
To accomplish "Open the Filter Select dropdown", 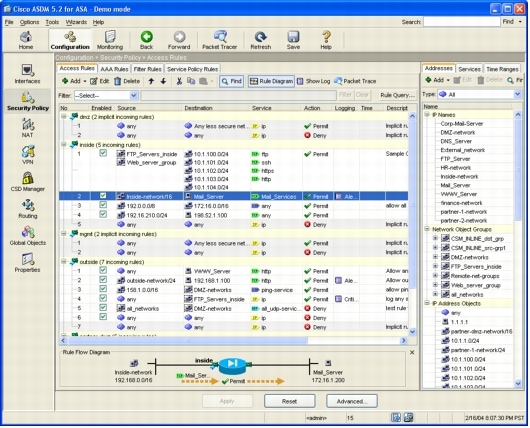I will click(106, 96).
